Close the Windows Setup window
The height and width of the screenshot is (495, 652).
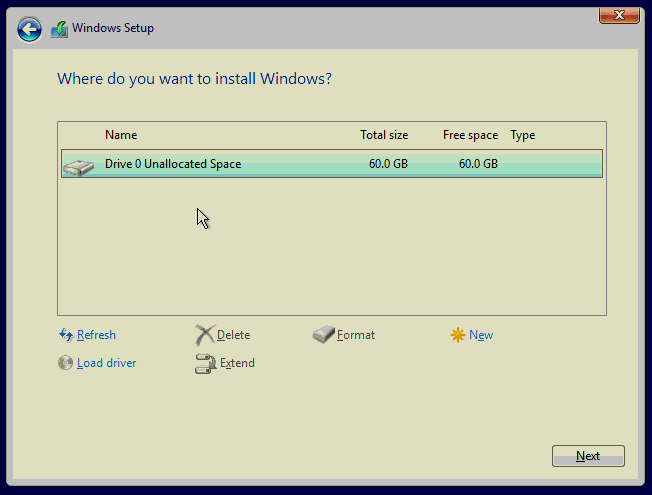pos(619,15)
